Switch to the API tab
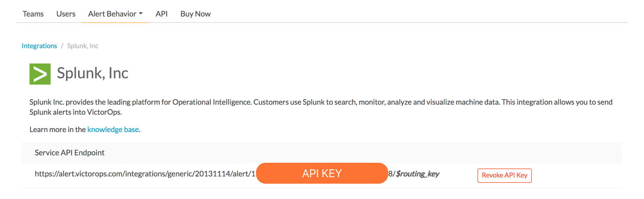This screenshot has height=199, width=644. coord(161,14)
